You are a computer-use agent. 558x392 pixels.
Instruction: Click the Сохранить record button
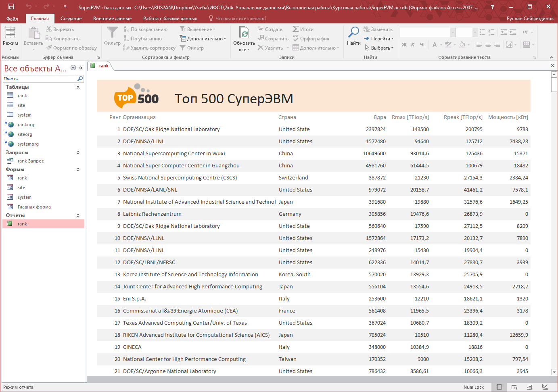273,39
